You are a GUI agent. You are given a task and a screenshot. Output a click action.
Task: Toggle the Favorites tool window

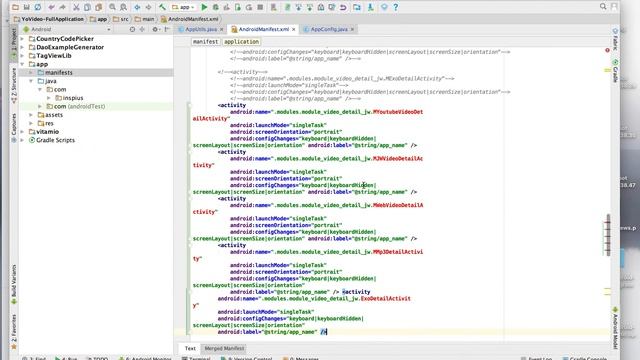click(x=14, y=332)
